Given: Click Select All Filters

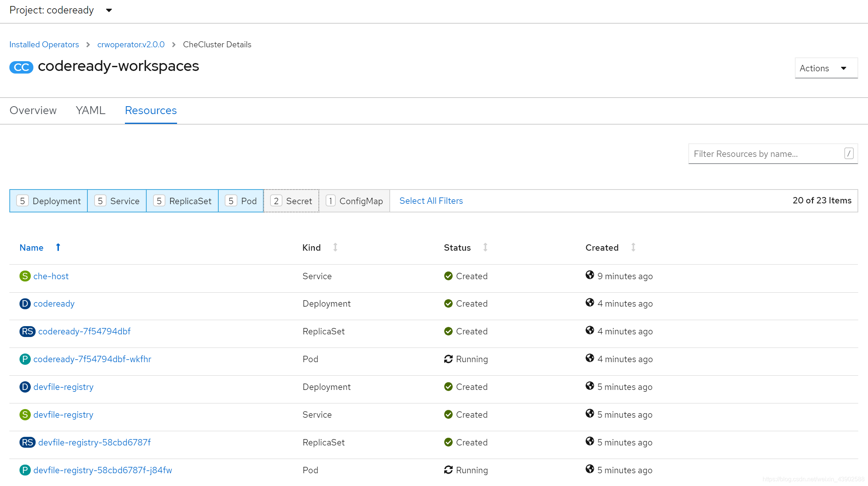Looking at the screenshot, I should click(x=431, y=201).
